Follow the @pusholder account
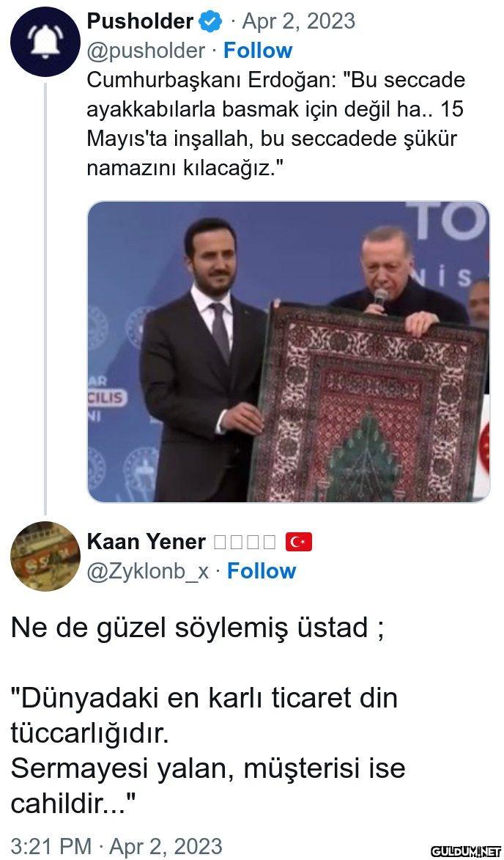This screenshot has width=504, height=860. point(258,51)
